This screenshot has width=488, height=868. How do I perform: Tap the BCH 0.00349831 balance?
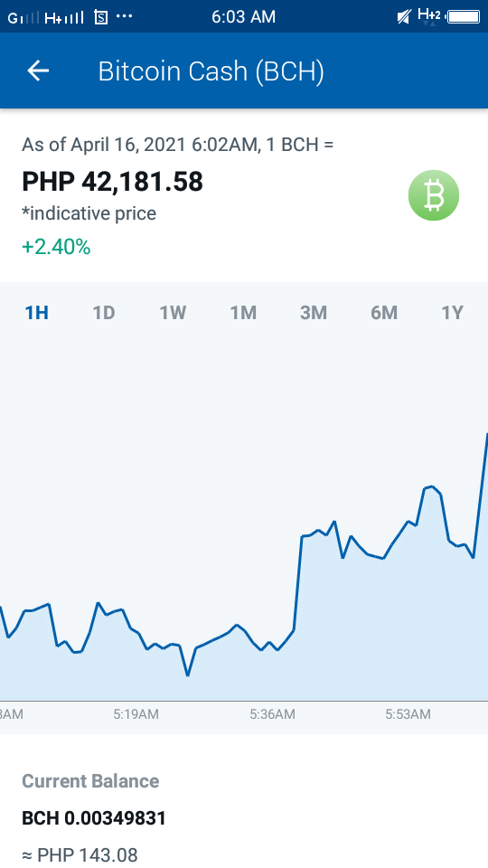tap(94, 818)
